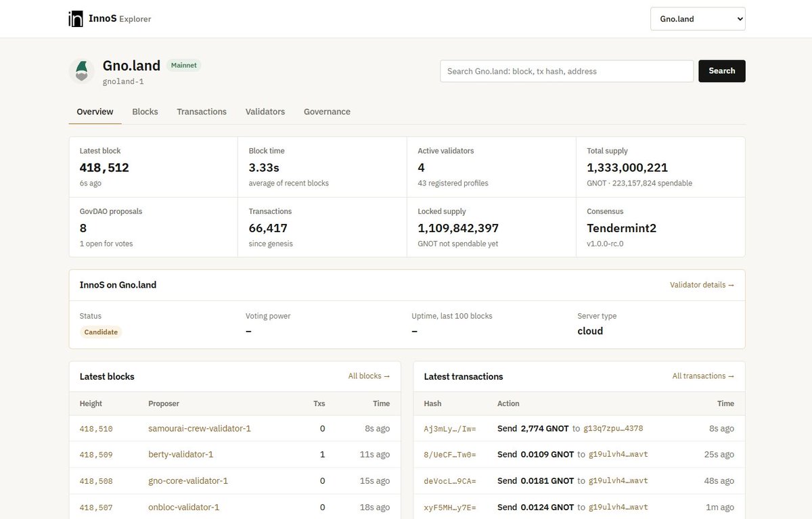
Task: Switch to the Blocks tab
Action: click(x=145, y=112)
